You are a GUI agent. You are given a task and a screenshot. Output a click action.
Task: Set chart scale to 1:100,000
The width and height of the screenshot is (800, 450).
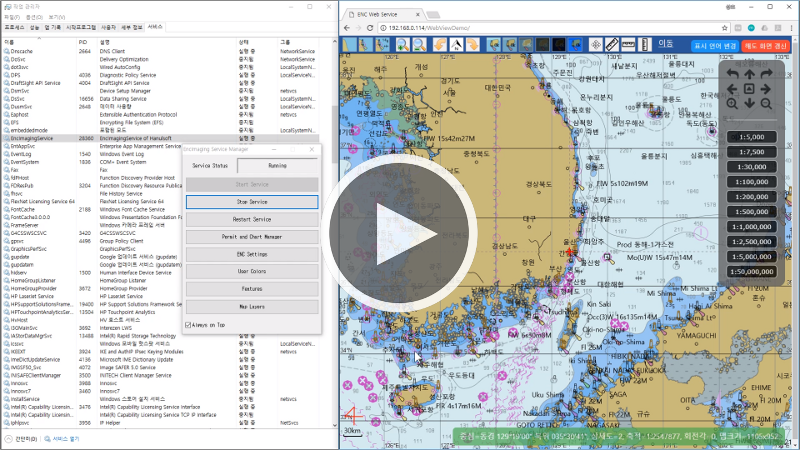pyautogui.click(x=752, y=182)
